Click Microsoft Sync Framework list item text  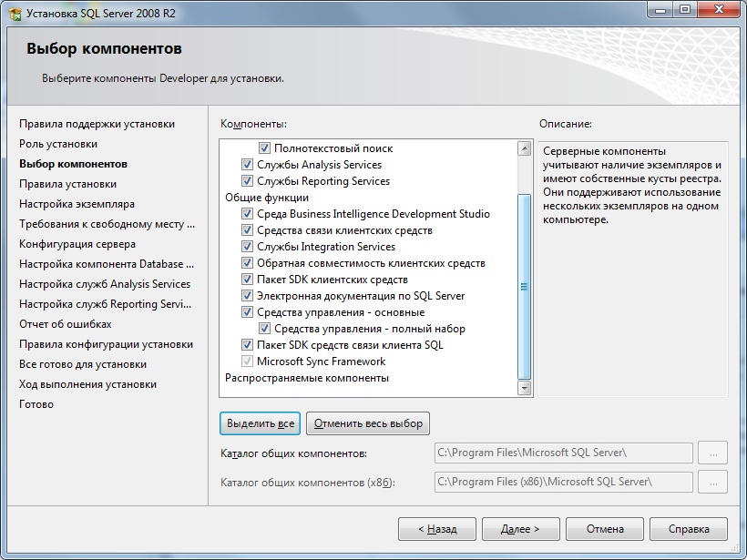[x=321, y=361]
